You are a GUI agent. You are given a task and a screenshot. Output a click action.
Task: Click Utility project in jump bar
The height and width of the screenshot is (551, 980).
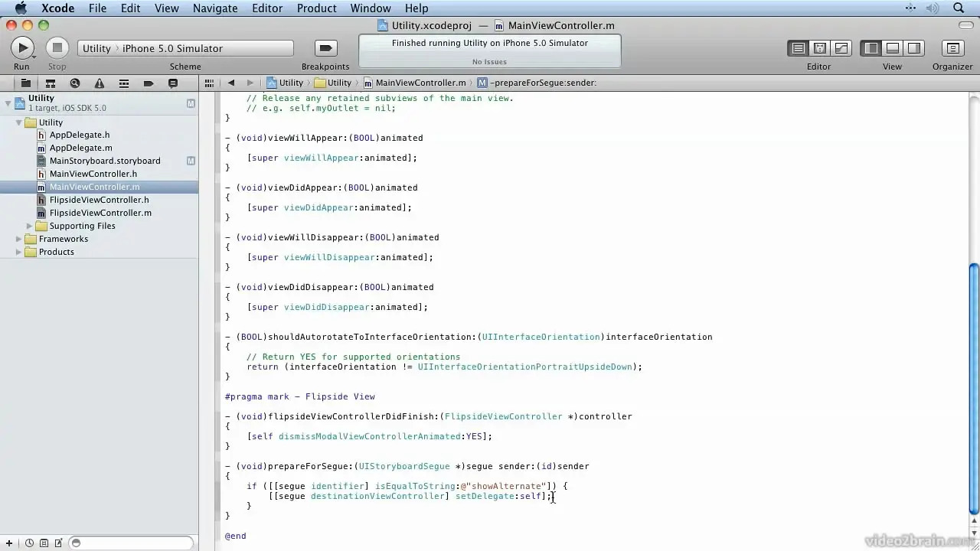tap(285, 83)
